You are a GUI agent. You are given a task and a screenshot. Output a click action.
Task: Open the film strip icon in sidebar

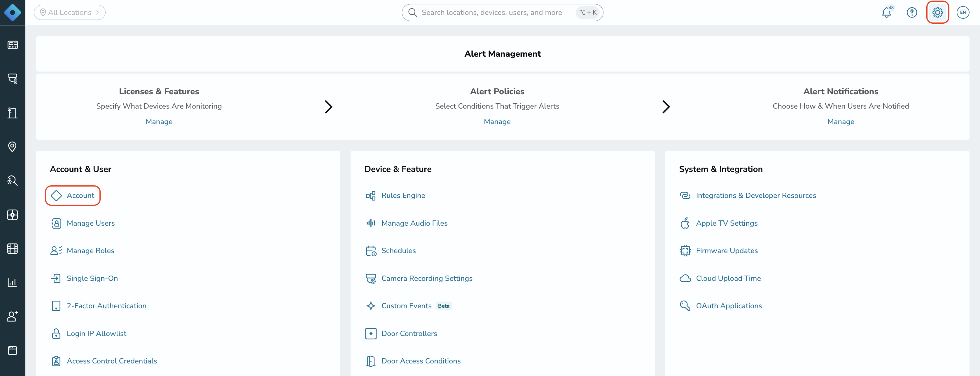click(13, 249)
